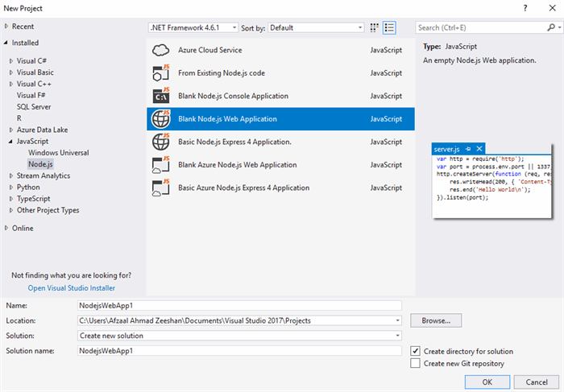Expand the Online node
564x392 pixels.
(6, 228)
